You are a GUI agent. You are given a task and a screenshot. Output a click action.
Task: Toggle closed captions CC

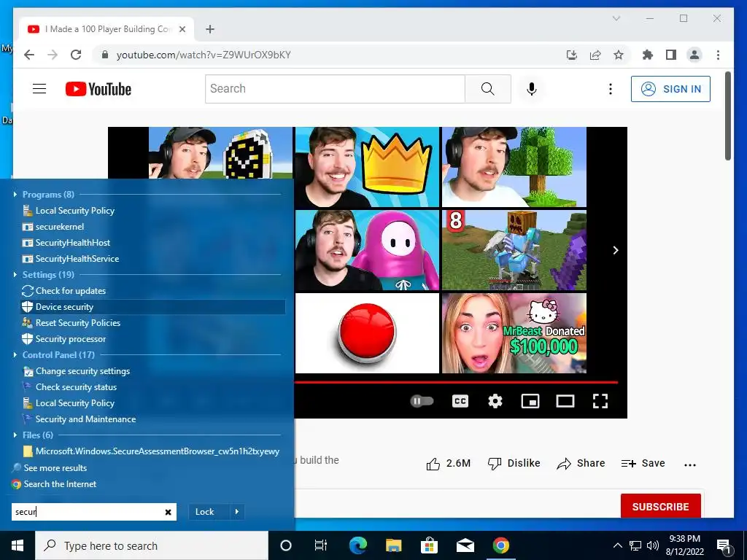point(460,401)
